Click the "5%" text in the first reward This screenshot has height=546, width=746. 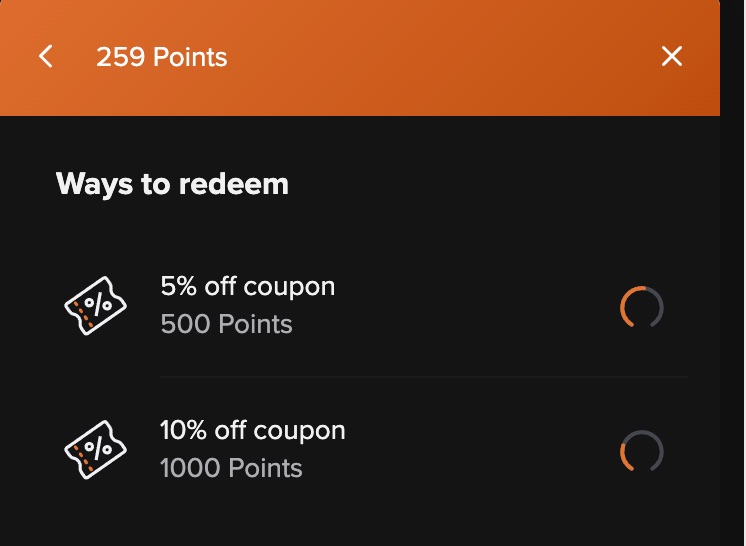point(178,287)
